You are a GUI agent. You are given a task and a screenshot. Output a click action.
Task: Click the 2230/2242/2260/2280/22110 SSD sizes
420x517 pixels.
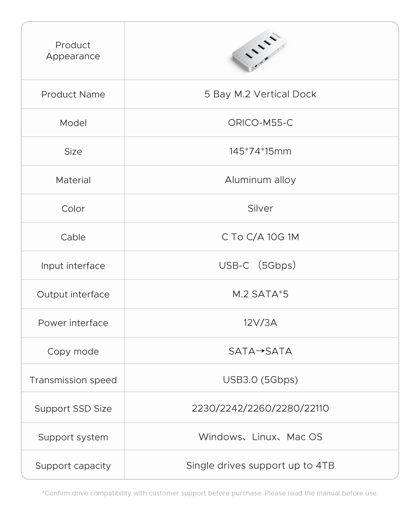[x=260, y=408]
